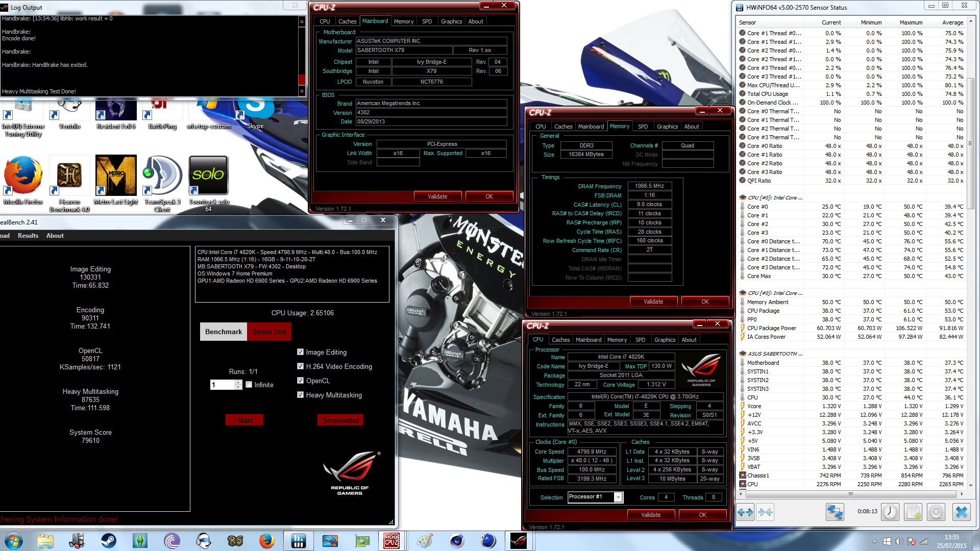The height and width of the screenshot is (551, 980).
Task: Click the Average column header in HWiNFO
Action: tap(952, 22)
